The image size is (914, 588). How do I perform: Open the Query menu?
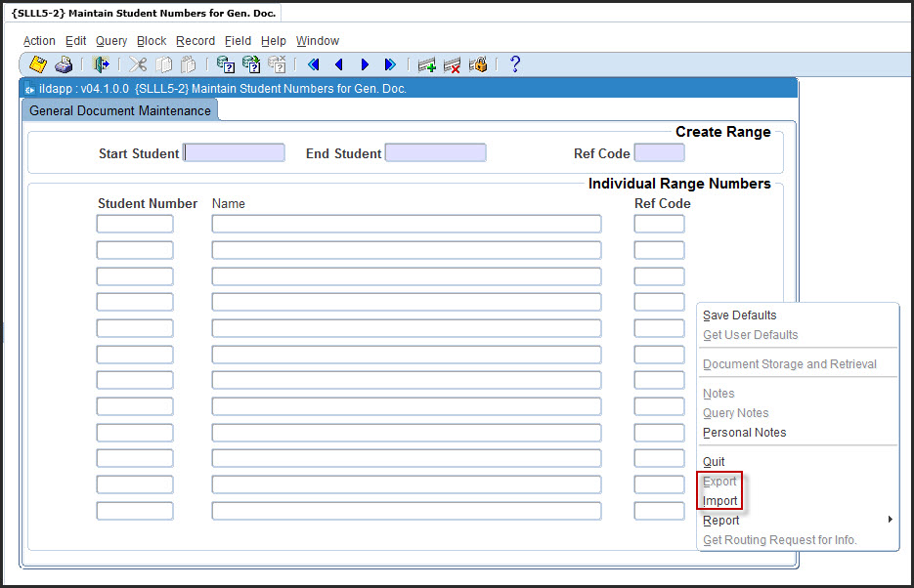[x=111, y=41]
